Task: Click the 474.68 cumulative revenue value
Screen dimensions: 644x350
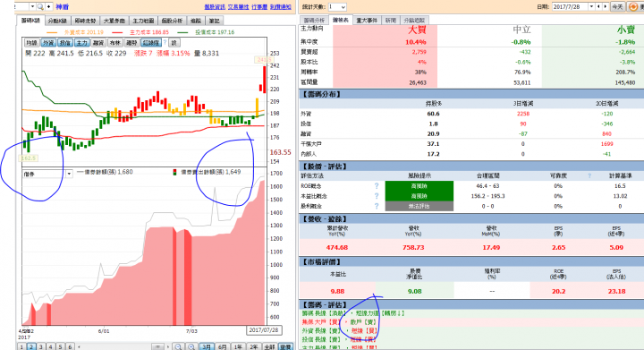Action: coord(337,247)
